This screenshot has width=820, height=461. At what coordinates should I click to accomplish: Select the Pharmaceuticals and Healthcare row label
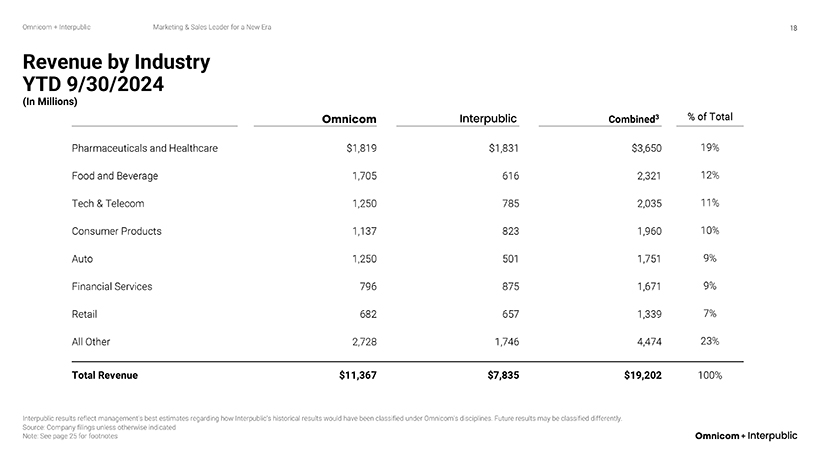pos(145,148)
